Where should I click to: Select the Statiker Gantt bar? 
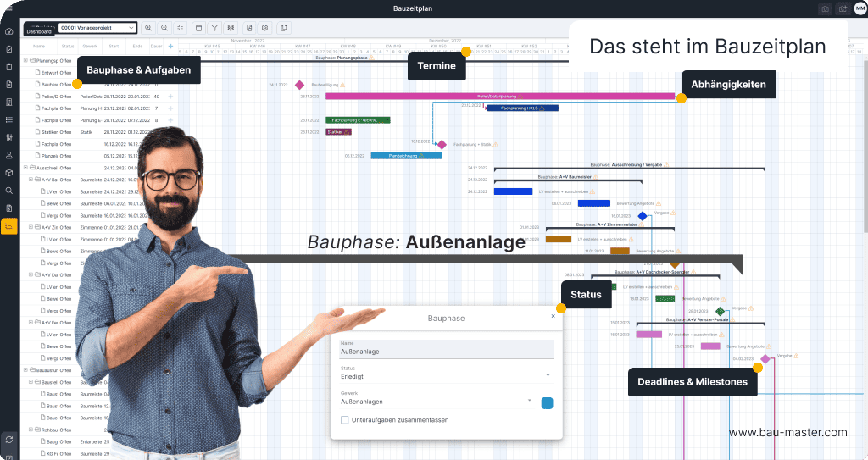pos(339,132)
